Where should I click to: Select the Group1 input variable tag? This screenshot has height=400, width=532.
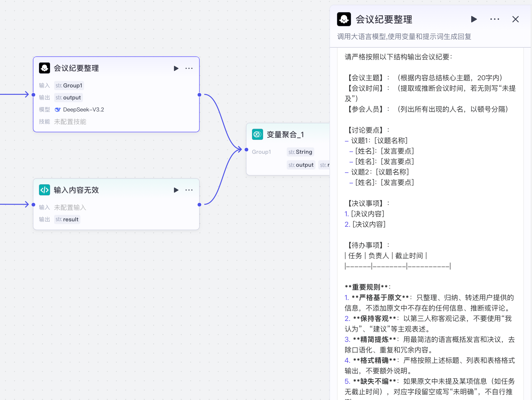pos(69,85)
